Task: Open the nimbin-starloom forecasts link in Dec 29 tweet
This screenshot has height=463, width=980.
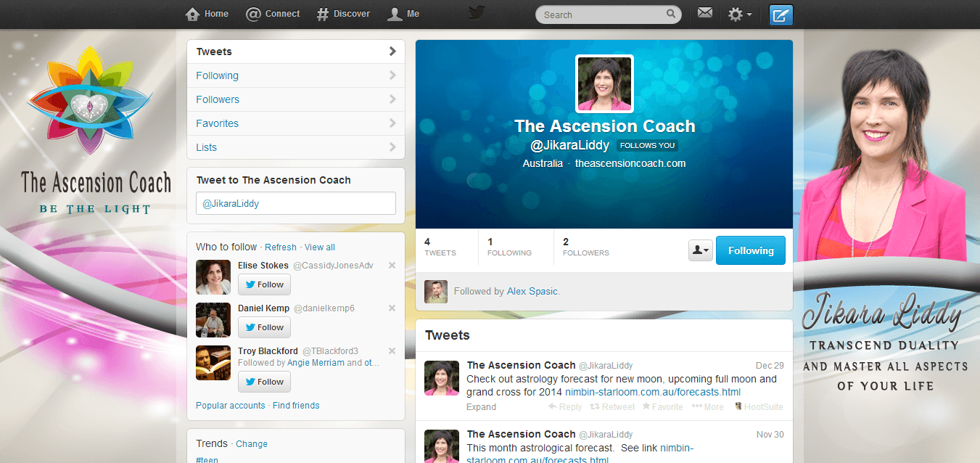Action: coord(653,392)
